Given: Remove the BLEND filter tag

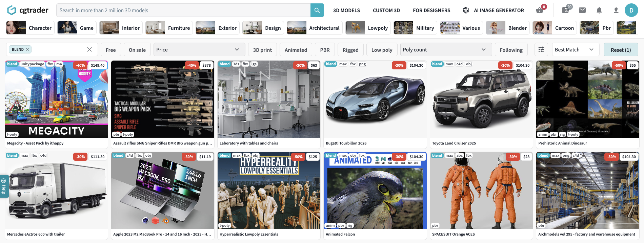Looking at the screenshot, I should (x=27, y=49).
